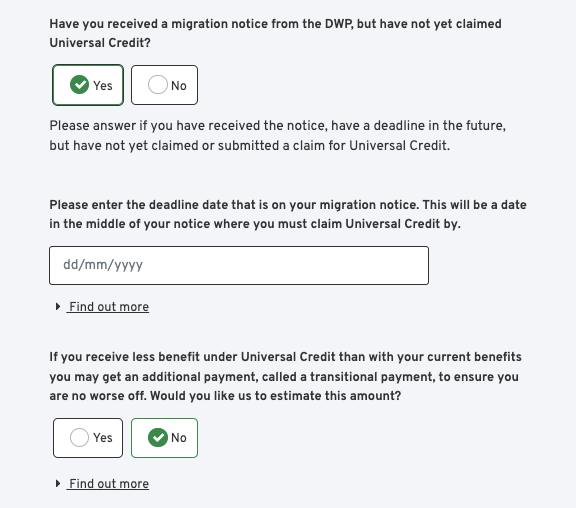Image resolution: width=576 pixels, height=508 pixels.
Task: Click disclosure triangle under the deadline date field
Action: click(x=58, y=306)
